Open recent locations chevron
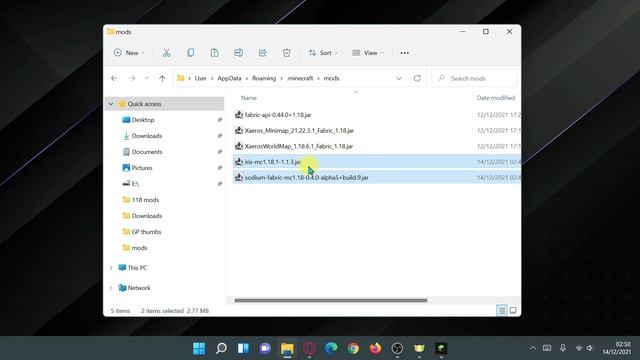 click(x=147, y=78)
